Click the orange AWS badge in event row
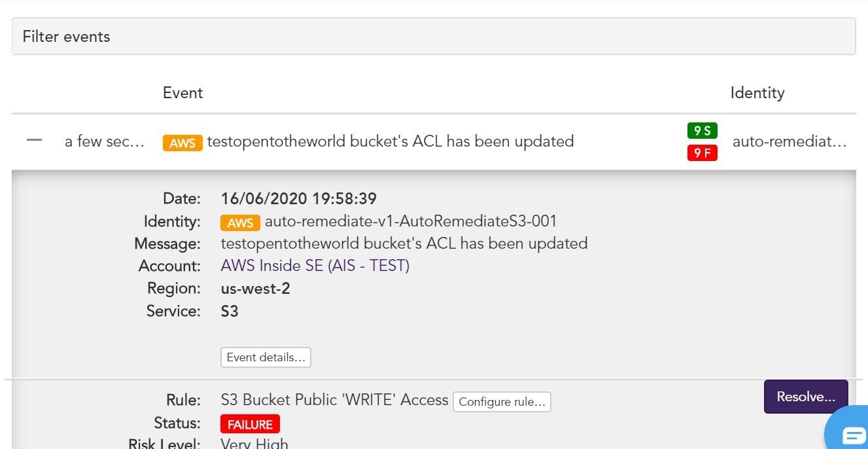This screenshot has width=868, height=449. point(182,143)
